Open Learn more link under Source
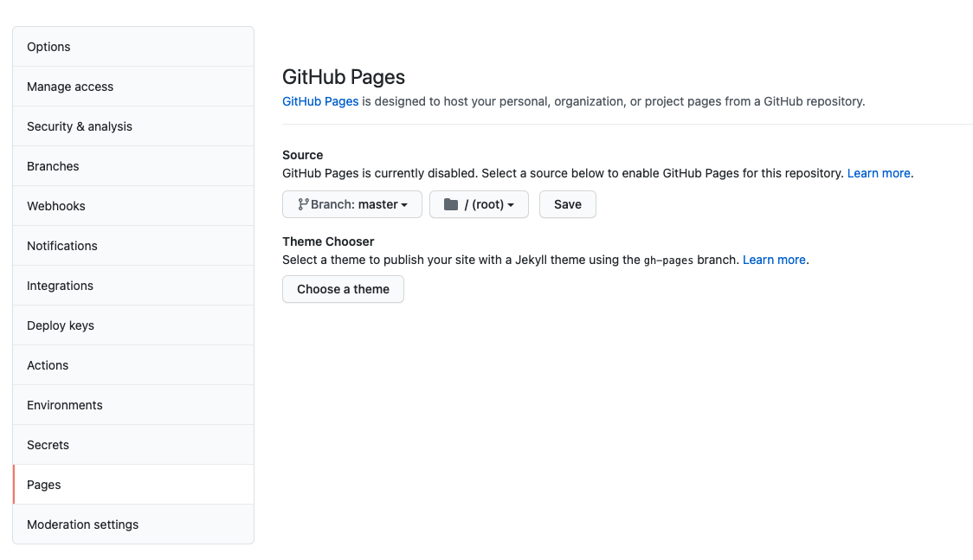Image resolution: width=973 pixels, height=560 pixels. pos(879,173)
